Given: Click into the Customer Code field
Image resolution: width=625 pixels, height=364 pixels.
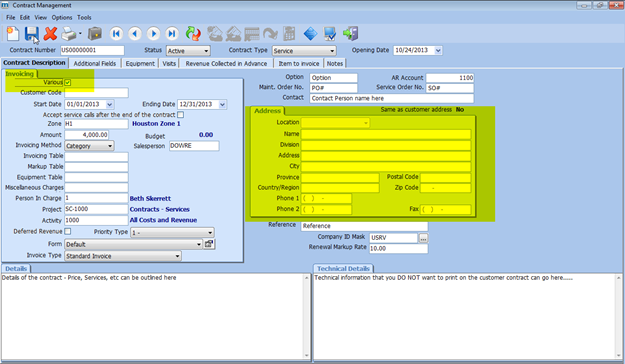Looking at the screenshot, I should pos(96,92).
